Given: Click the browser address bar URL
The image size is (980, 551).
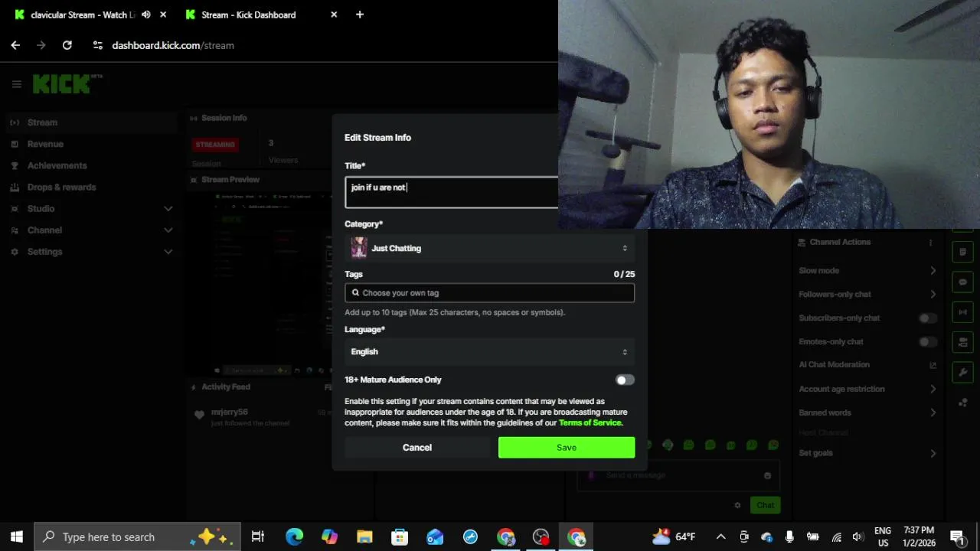Looking at the screenshot, I should [x=173, y=45].
